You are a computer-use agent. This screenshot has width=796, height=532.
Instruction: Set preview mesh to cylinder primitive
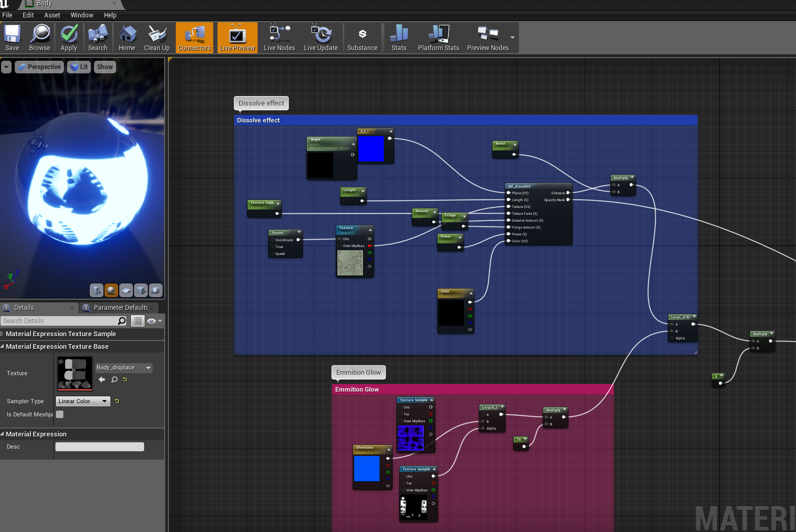[x=97, y=290]
